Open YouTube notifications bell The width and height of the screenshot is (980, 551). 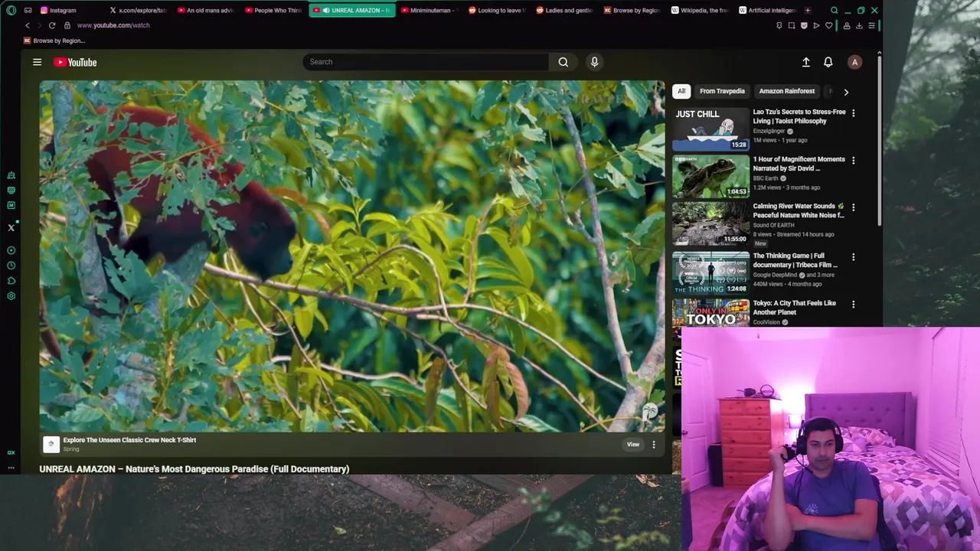(828, 62)
